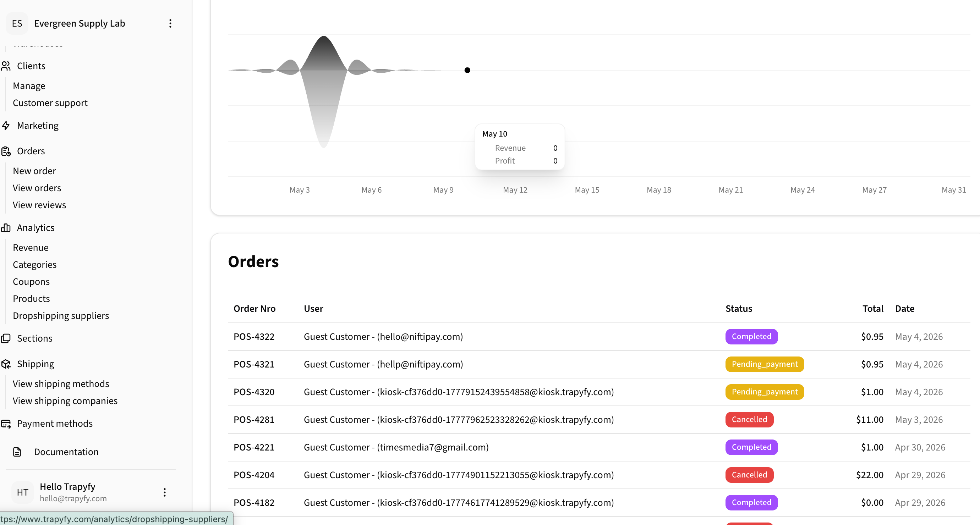
Task: Click Completed badge on order POS-4221
Action: [751, 447]
